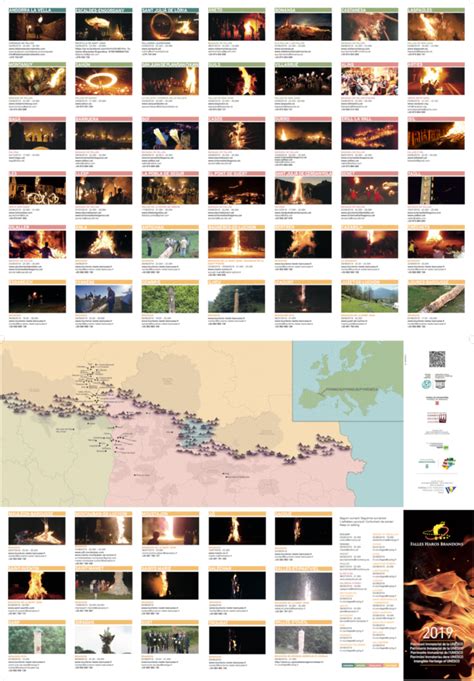Open the Llesp photo thumbnail

click(x=104, y=190)
